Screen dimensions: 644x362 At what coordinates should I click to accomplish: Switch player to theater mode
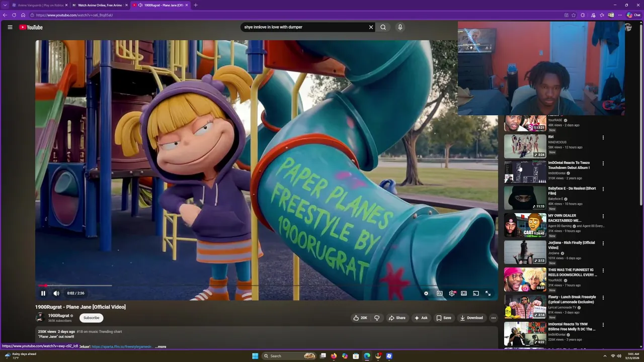coord(464,293)
